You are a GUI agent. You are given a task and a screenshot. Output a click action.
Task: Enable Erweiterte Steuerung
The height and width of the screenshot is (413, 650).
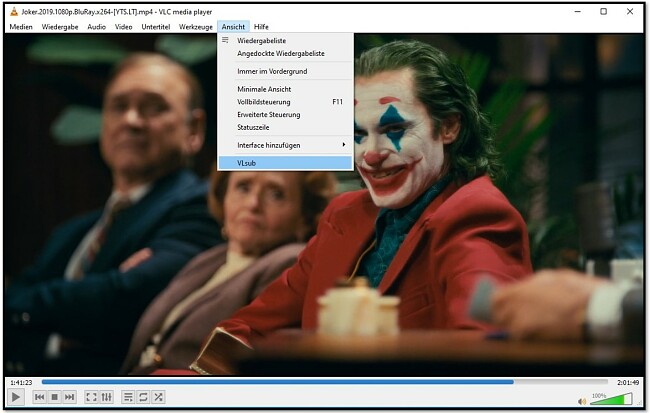point(285,114)
